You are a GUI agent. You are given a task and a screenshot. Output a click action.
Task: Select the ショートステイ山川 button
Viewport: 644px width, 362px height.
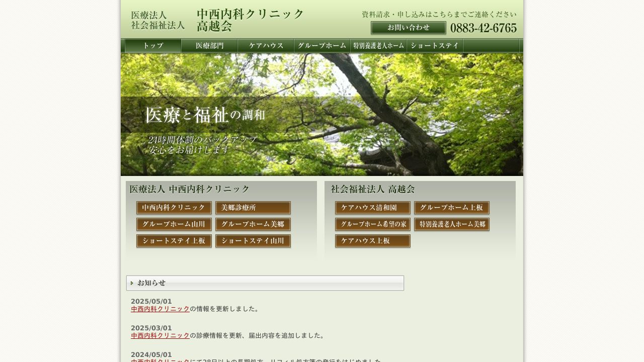coord(253,241)
